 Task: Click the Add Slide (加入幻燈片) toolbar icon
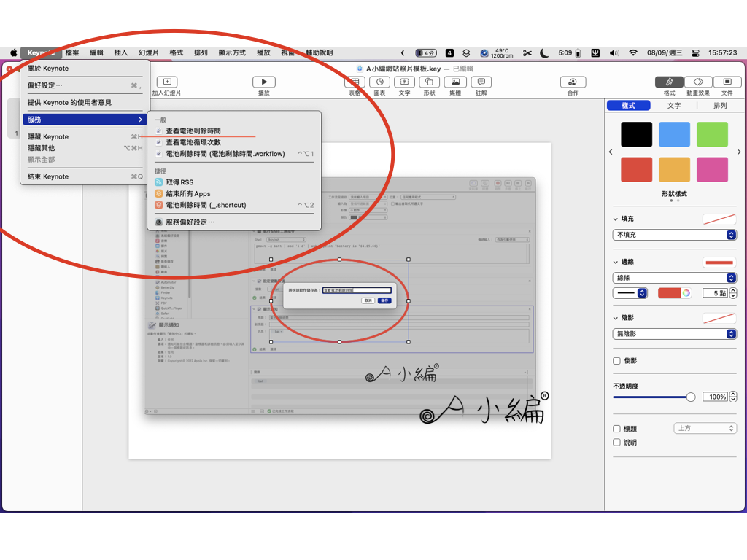[x=167, y=82]
